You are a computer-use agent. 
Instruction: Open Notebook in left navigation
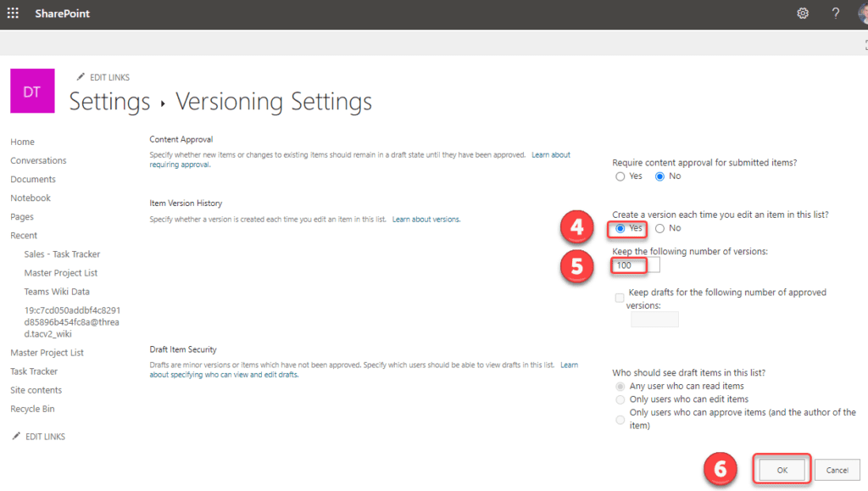31,198
